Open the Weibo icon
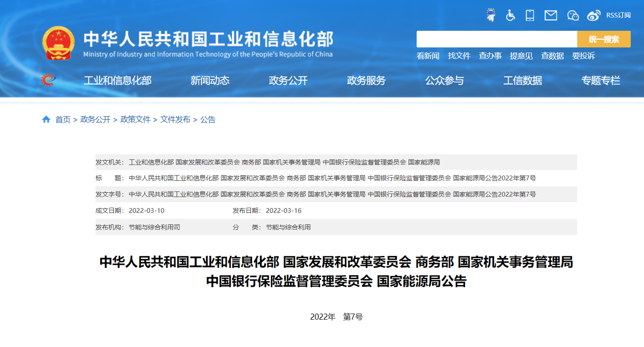644x347 pixels. pyautogui.click(x=593, y=15)
